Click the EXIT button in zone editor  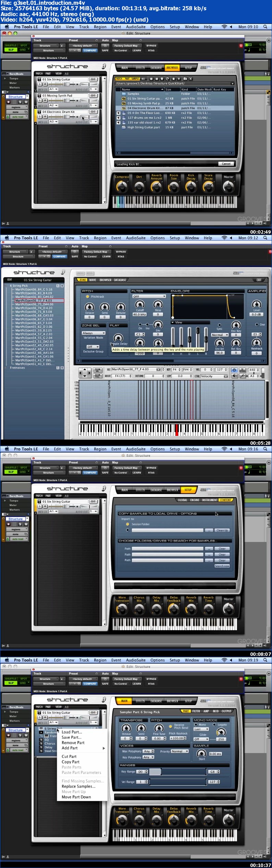click(x=259, y=280)
